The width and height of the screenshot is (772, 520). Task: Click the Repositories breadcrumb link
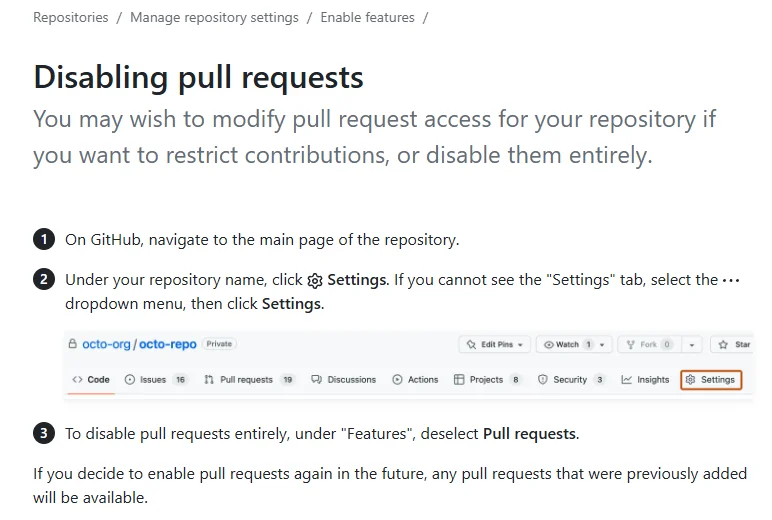(x=70, y=17)
